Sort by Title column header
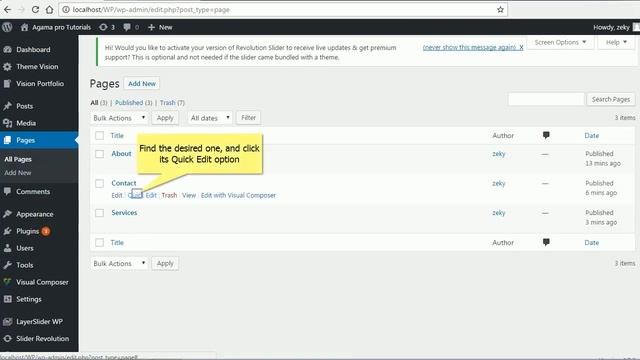The width and height of the screenshot is (640, 360). coord(117,136)
